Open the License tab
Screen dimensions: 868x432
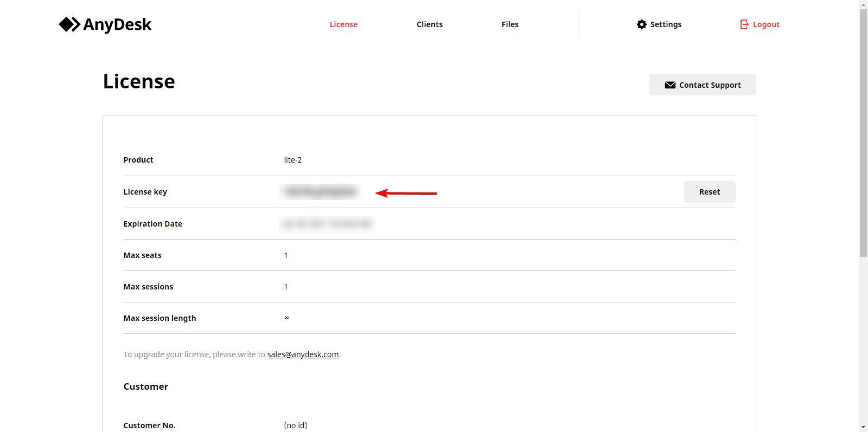pyautogui.click(x=343, y=24)
